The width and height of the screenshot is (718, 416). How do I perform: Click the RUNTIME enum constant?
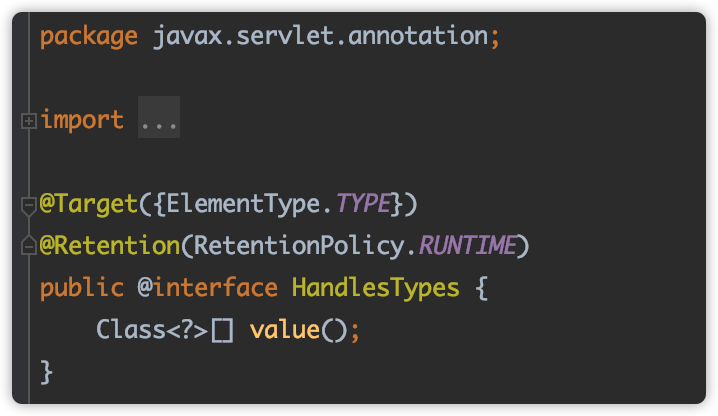466,246
